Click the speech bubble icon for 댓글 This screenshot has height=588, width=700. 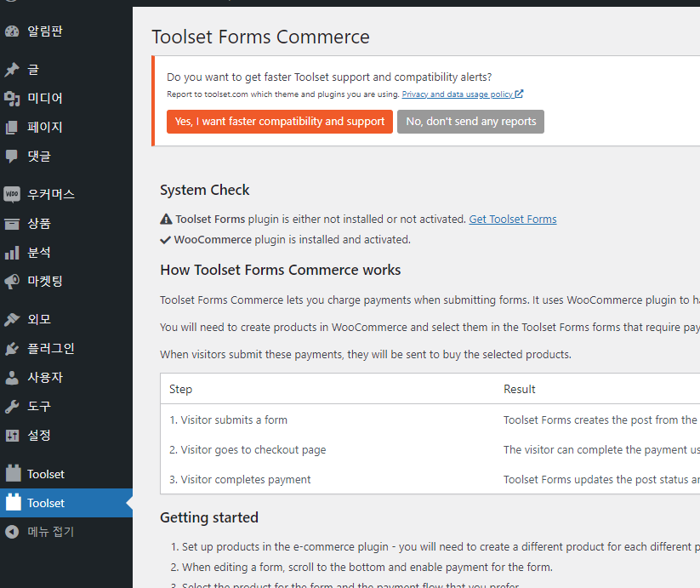(12, 157)
